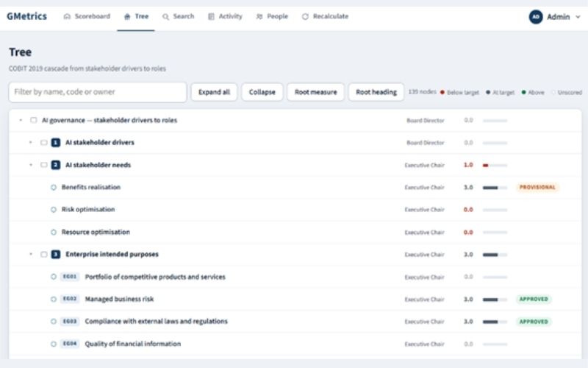Open the Admin dropdown chevron

[x=578, y=17]
